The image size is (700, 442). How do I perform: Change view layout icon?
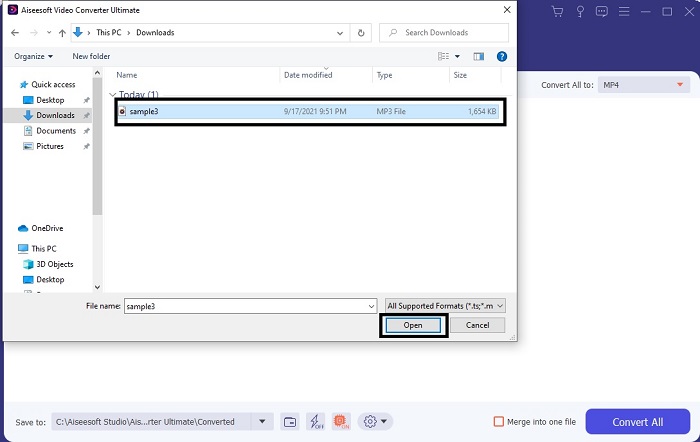pyautogui.click(x=443, y=56)
